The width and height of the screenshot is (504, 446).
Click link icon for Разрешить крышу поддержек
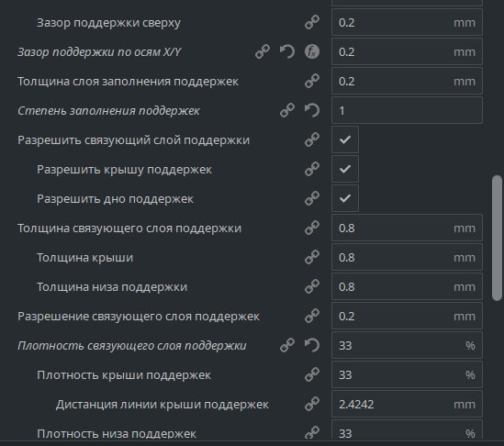pyautogui.click(x=312, y=170)
